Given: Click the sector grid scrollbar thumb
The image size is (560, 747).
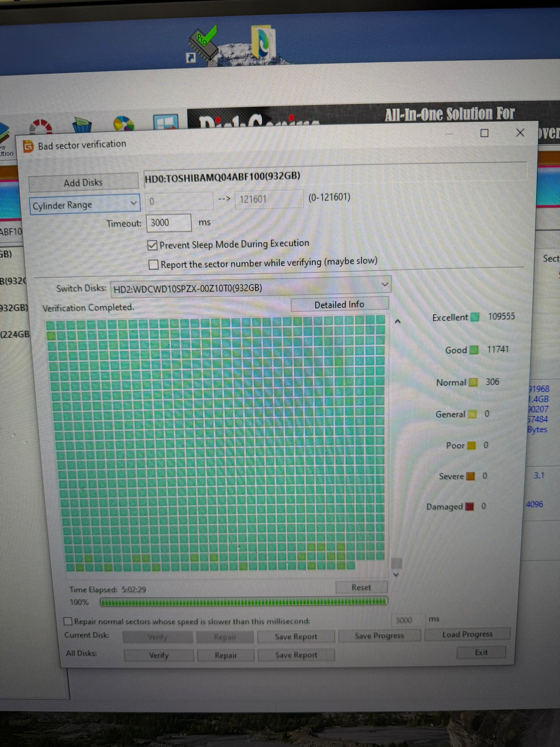Looking at the screenshot, I should [396, 563].
